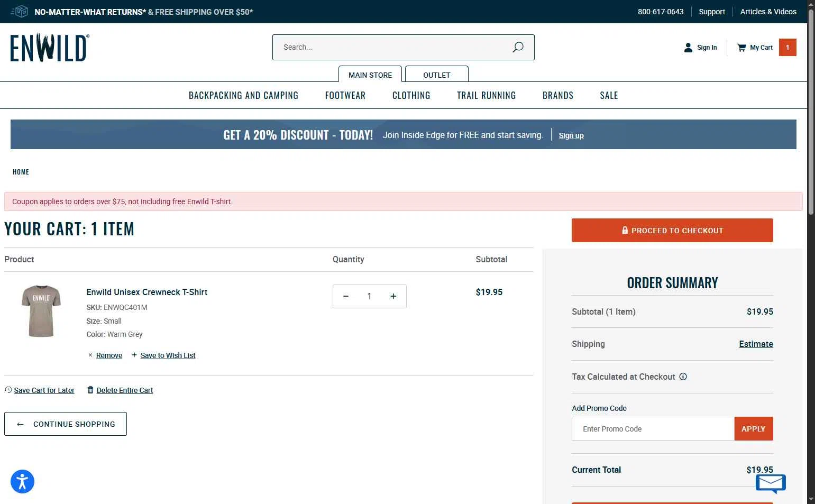The width and height of the screenshot is (815, 504).
Task: Click the Estimate shipping link
Action: (x=756, y=344)
